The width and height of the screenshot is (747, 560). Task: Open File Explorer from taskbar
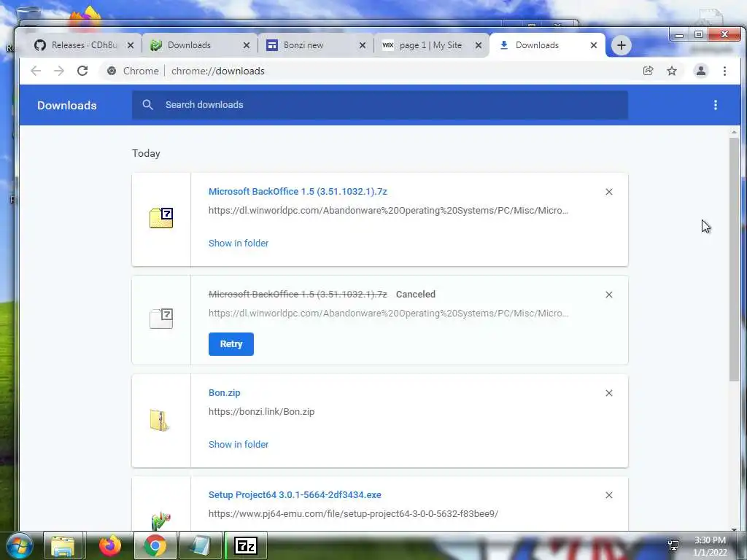click(63, 545)
